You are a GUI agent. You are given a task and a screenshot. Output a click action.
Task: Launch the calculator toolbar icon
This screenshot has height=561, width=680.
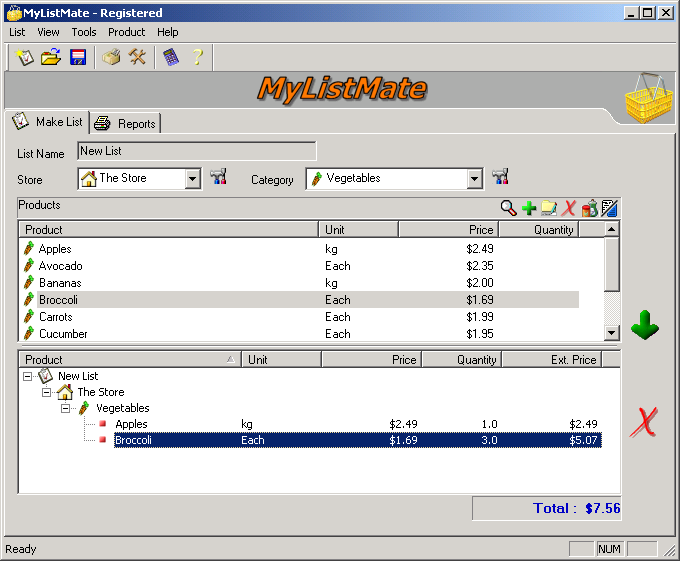tap(171, 57)
